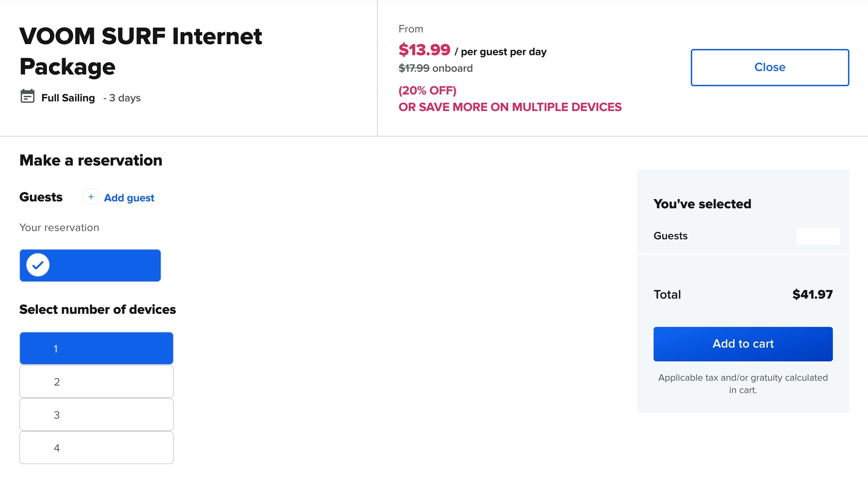Click the crossed-out $17.99 onboard price

[x=436, y=68]
